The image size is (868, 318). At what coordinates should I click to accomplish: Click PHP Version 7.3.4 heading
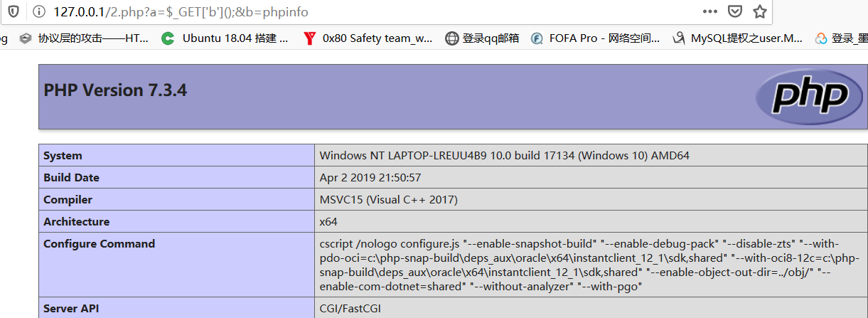pyautogui.click(x=115, y=90)
